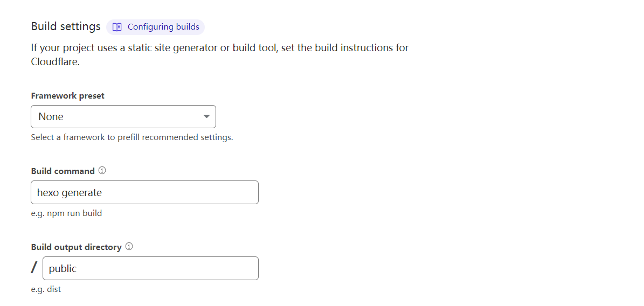Click the "Select a framework to prefill" helper text
This screenshot has width=644, height=306.
(132, 137)
